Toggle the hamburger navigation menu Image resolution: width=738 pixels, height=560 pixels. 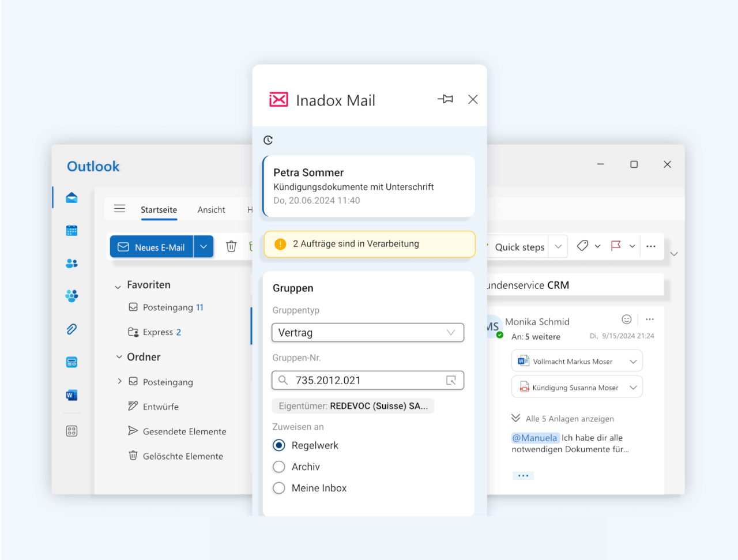click(x=119, y=209)
